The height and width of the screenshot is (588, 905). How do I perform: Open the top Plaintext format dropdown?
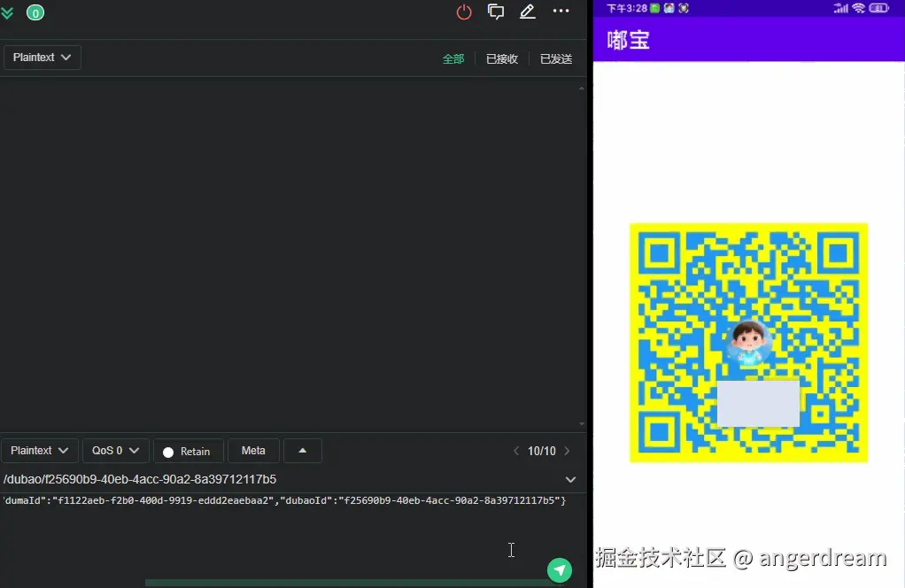[x=43, y=58]
